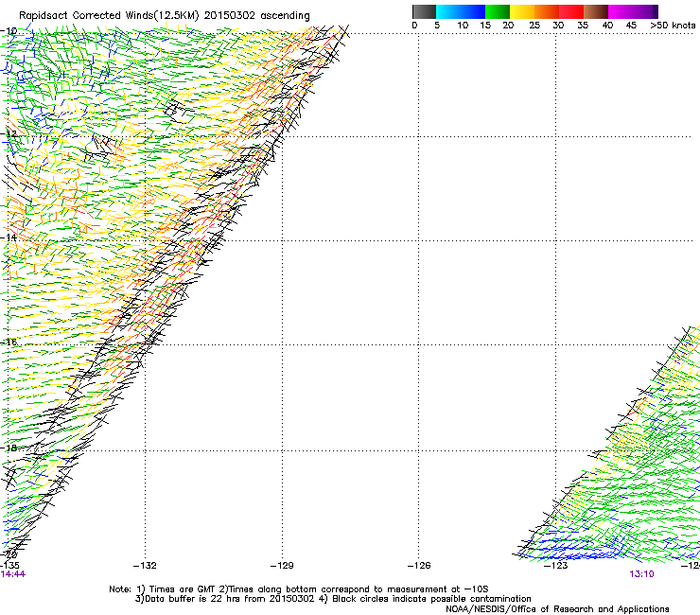The width and height of the screenshot is (700, 615).
Task: Click the 'Times are GMT' note line
Action: pyautogui.click(x=298, y=589)
